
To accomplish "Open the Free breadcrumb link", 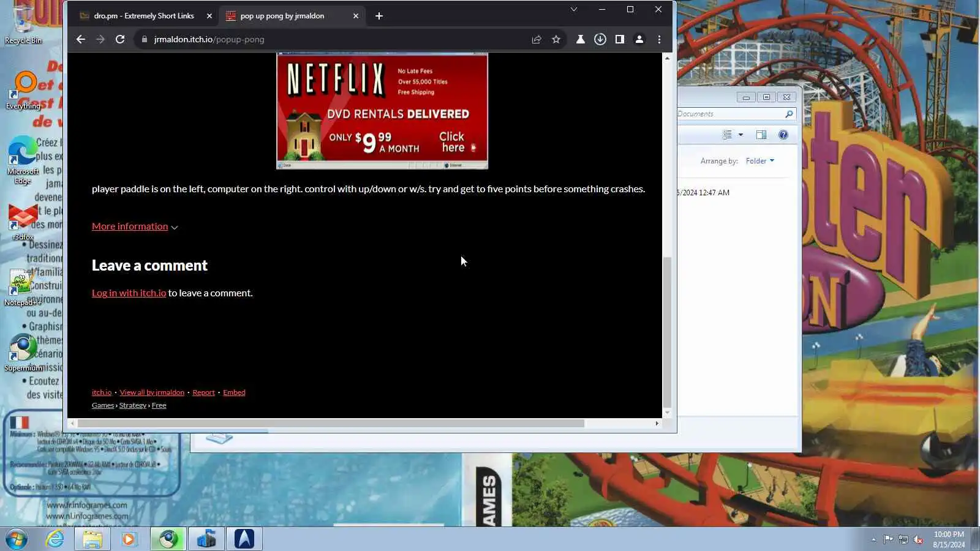I will pos(159,405).
